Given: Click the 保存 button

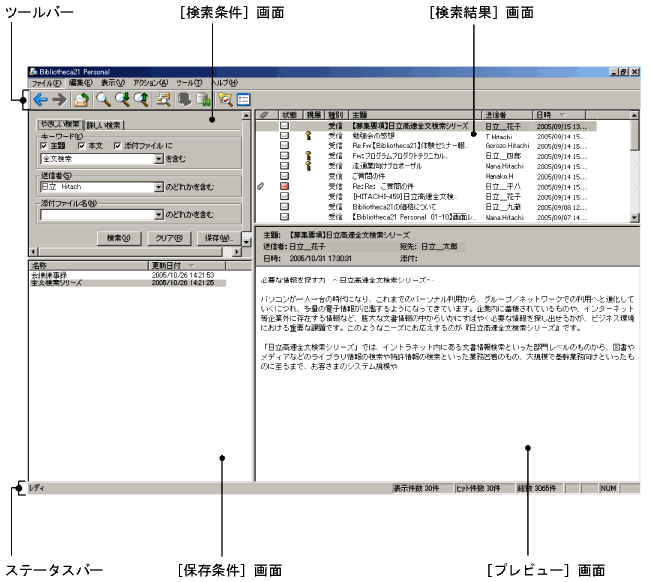Looking at the screenshot, I should pos(219,238).
